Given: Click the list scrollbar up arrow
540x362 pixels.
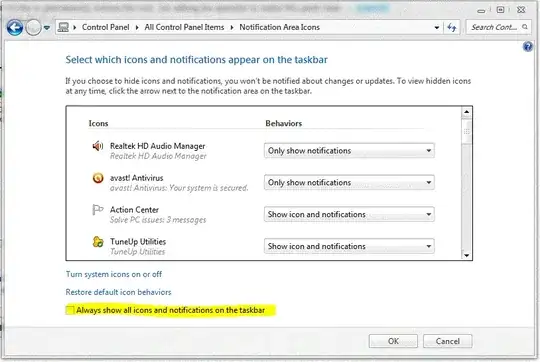Looking at the screenshot, I should [x=466, y=112].
